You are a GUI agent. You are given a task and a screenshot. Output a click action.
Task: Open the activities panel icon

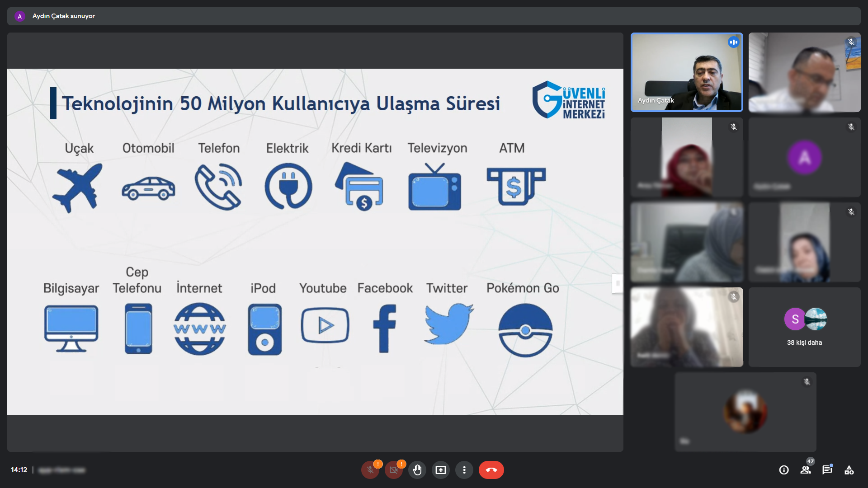click(x=849, y=470)
